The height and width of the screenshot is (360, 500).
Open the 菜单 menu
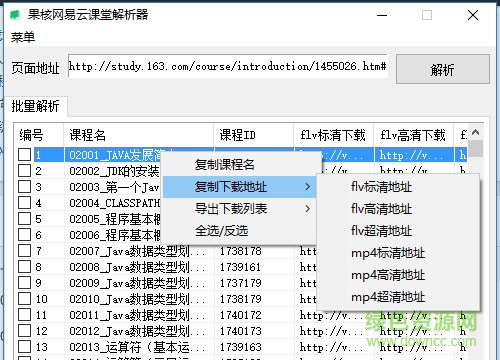[23, 37]
